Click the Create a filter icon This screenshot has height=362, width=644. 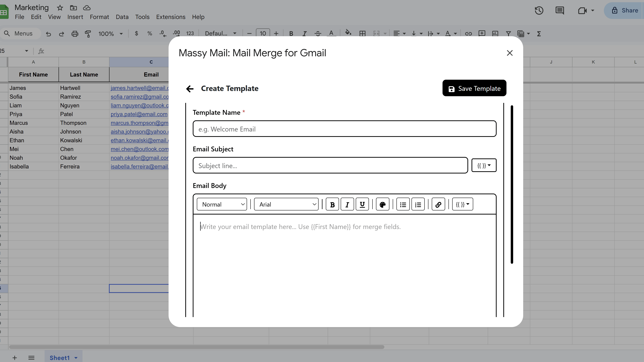[x=509, y=33]
